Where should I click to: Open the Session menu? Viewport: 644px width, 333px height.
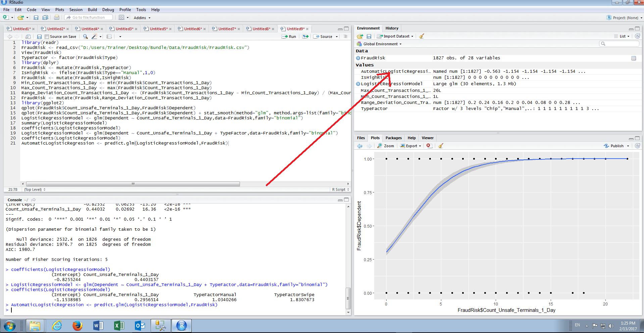tap(76, 10)
